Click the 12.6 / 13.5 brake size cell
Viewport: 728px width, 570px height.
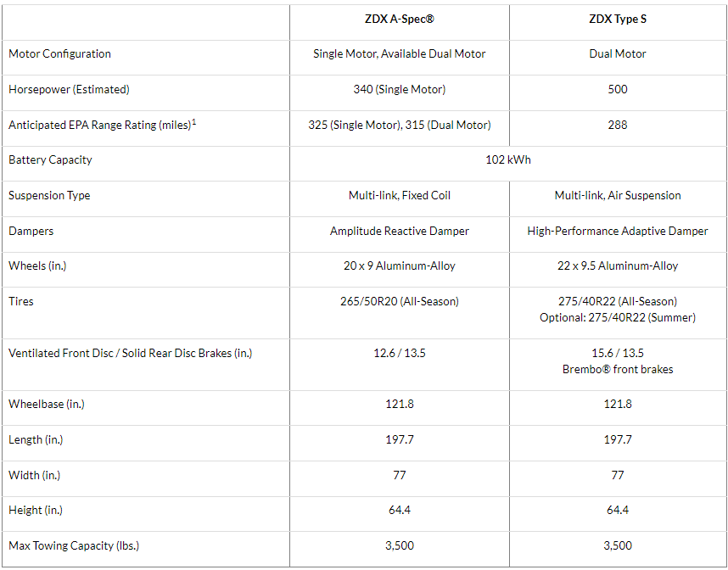click(x=399, y=353)
